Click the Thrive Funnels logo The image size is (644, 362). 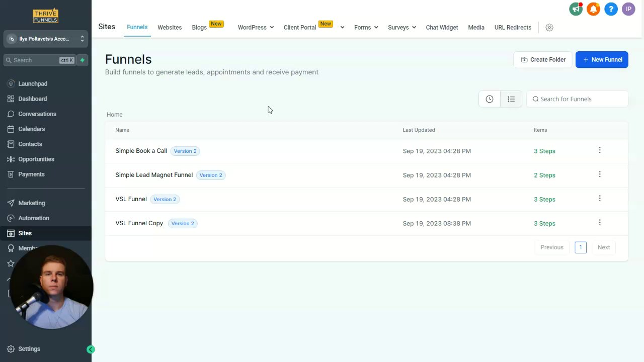click(x=45, y=16)
